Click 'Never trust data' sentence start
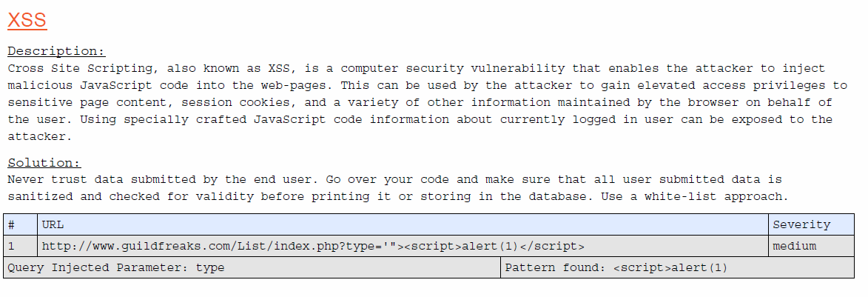The image size is (868, 297). 65,179
